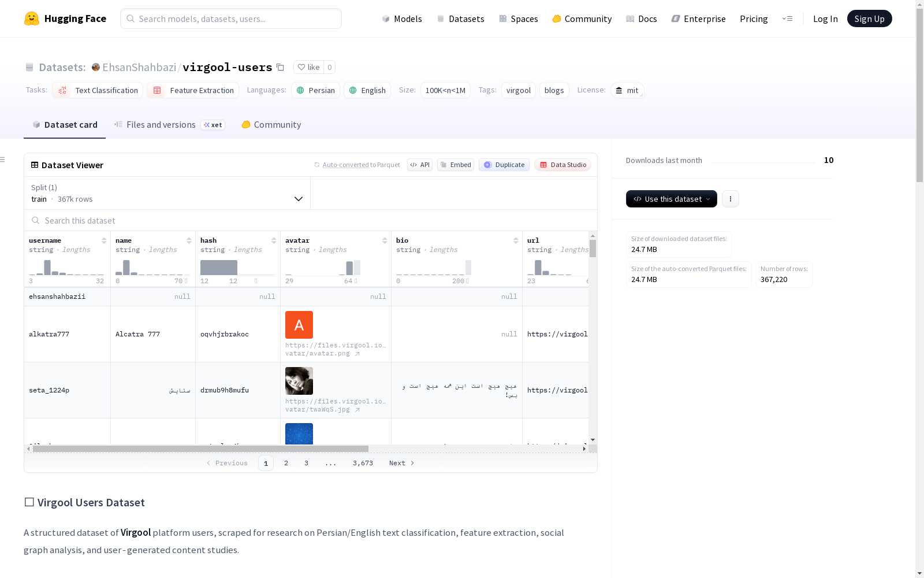Open Data Studio
Screen dimensions: 924x578
point(562,165)
